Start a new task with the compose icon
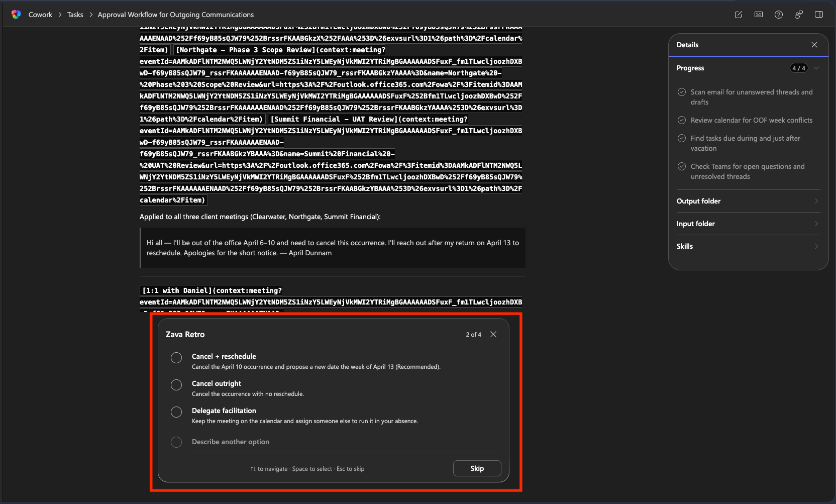The width and height of the screenshot is (836, 504). [738, 15]
